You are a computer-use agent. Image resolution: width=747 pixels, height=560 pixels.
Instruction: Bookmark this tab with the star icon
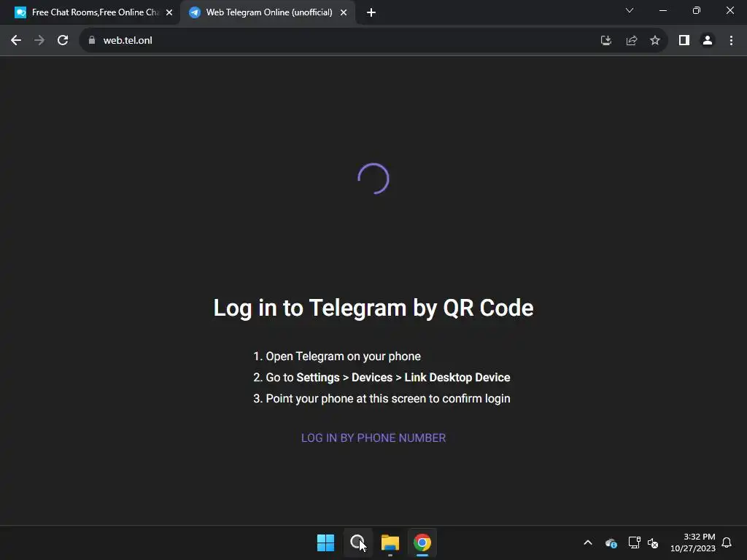pos(655,41)
